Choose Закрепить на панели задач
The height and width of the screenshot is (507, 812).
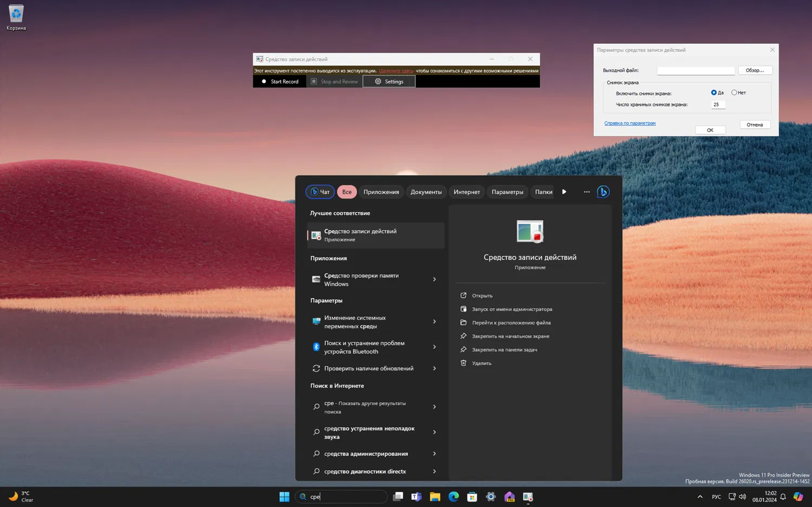pos(505,350)
